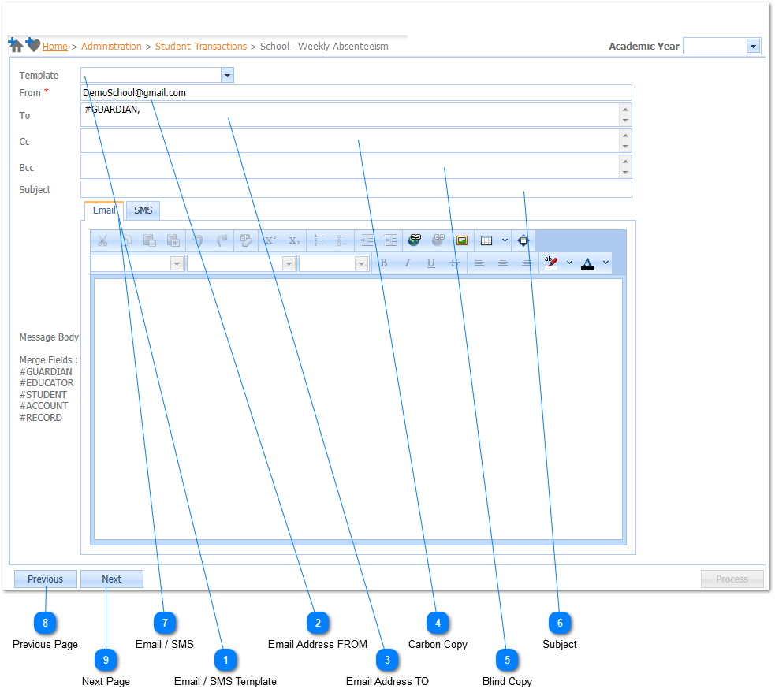Click the Cc field scroll down arrow
Screen dimensions: 775x700
pos(625,147)
